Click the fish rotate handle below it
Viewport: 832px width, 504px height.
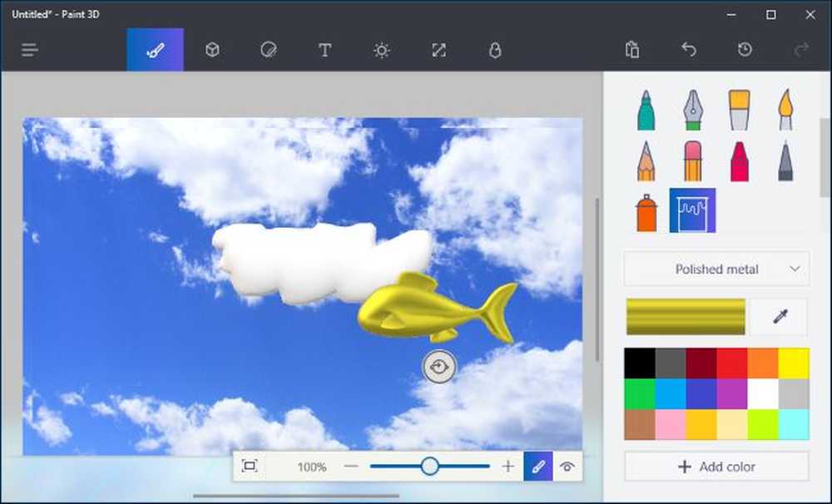point(438,367)
